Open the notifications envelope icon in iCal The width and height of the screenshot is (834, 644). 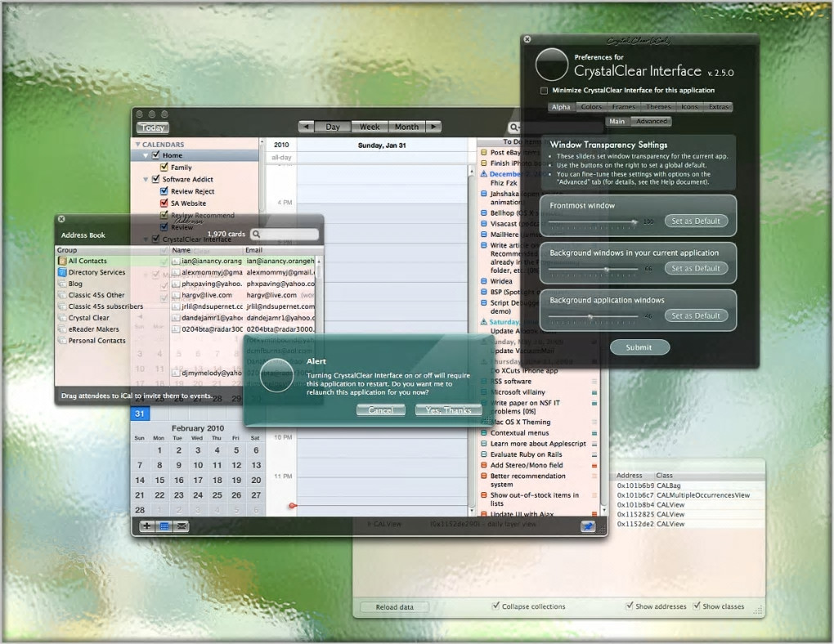pyautogui.click(x=182, y=526)
